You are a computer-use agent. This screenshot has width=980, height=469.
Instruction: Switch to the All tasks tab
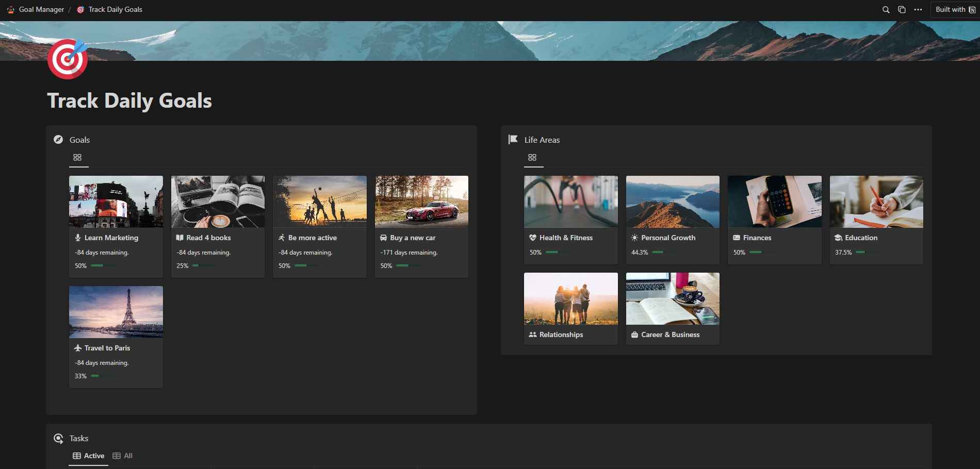[123, 456]
